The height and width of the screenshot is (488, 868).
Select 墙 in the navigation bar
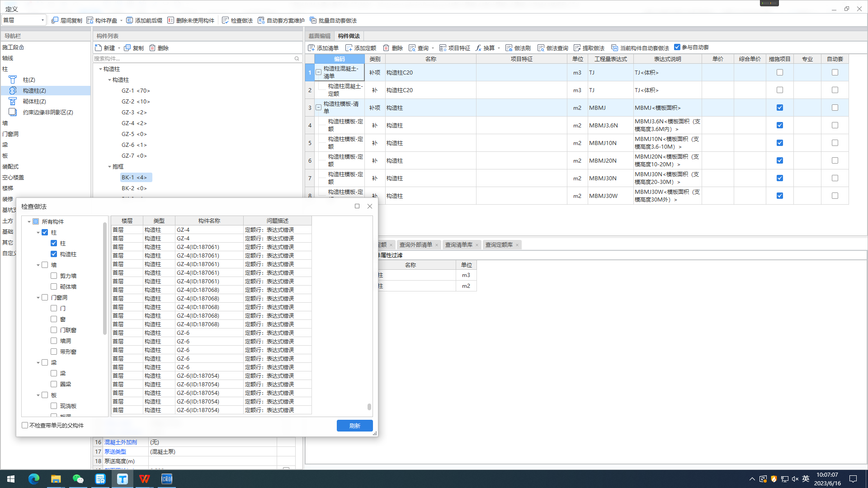pyautogui.click(x=5, y=123)
